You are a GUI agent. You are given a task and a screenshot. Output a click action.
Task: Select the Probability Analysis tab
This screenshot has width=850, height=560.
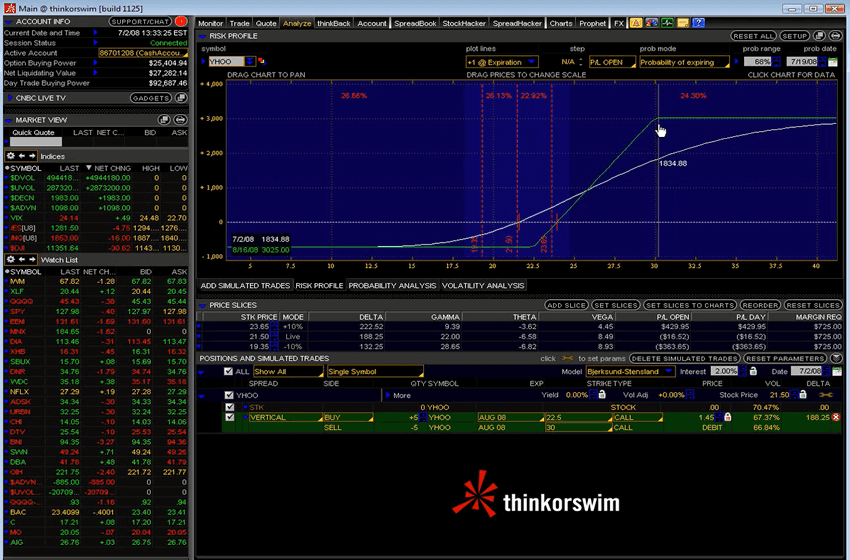(x=392, y=286)
